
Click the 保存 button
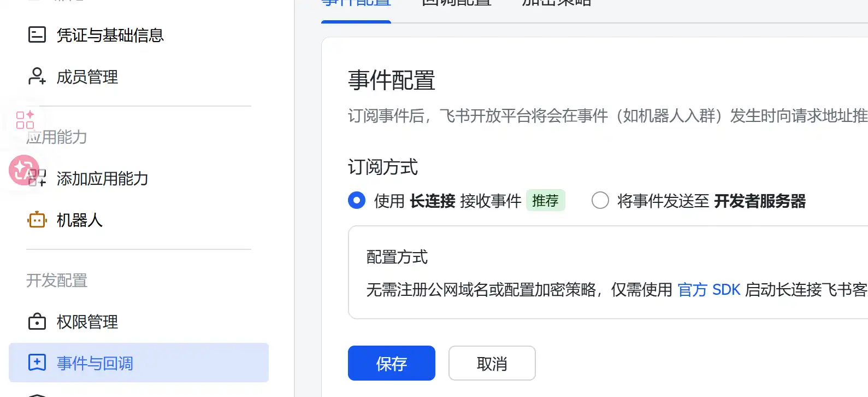click(391, 363)
